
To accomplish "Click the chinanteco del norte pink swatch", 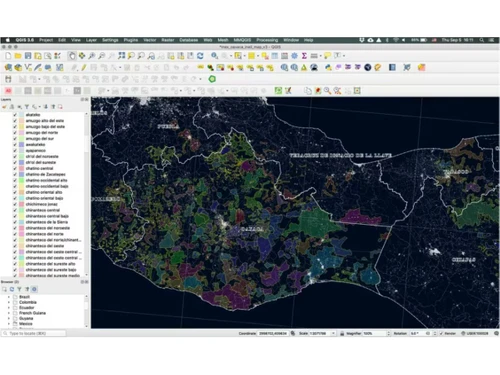I will coord(22,234).
